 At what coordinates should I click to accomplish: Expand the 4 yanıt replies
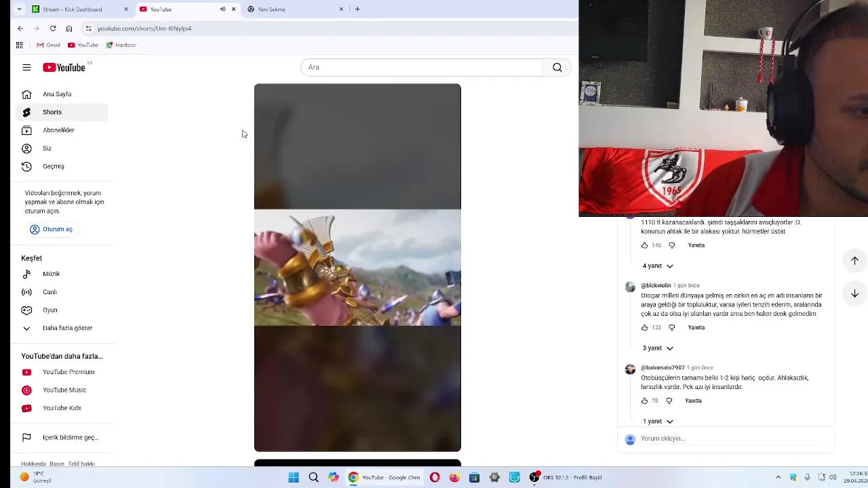pyautogui.click(x=658, y=266)
